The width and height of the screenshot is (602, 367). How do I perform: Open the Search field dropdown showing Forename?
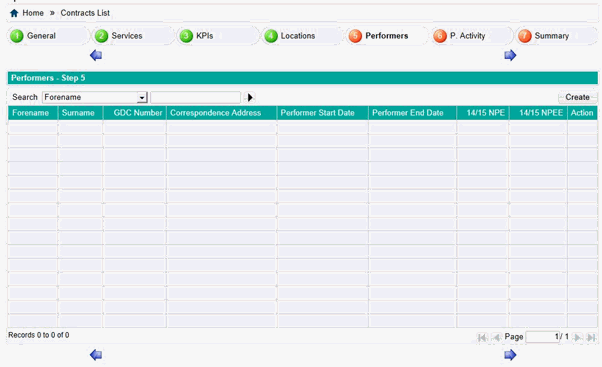95,98
